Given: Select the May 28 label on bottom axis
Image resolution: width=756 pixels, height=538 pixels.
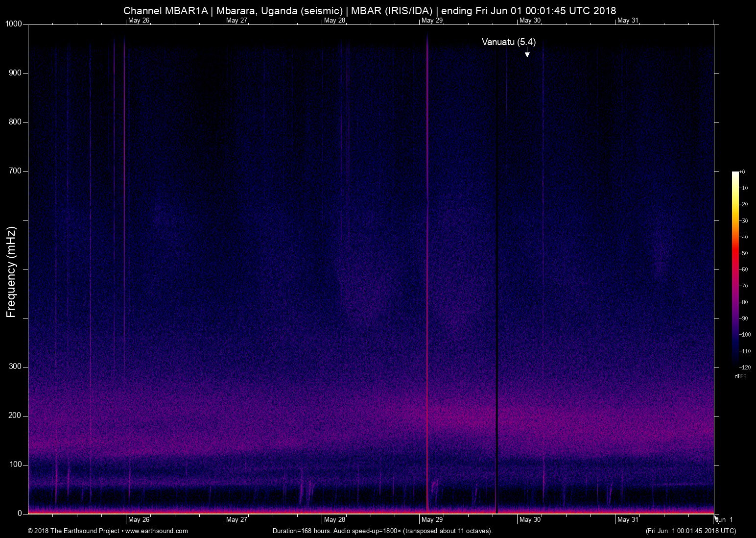Looking at the screenshot, I should click(334, 520).
